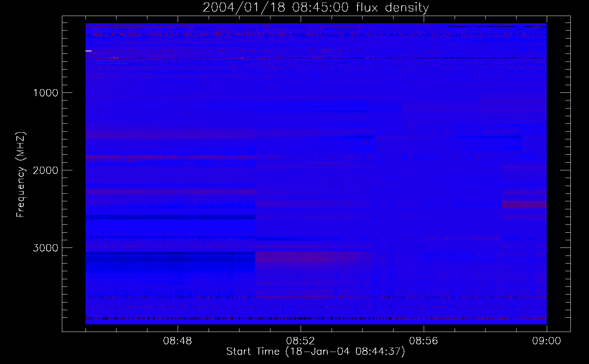This screenshot has width=589, height=364.
Task: Click the 3000 frequency tick label
Action: click(x=46, y=248)
